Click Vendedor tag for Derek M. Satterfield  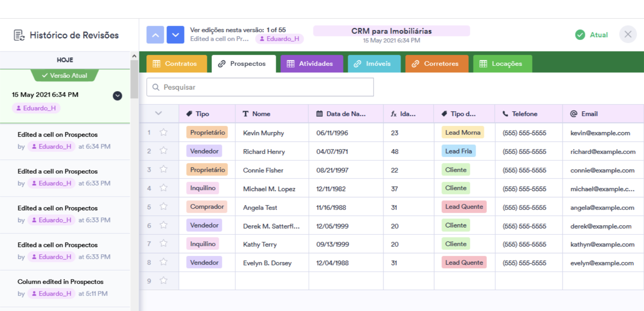[204, 225]
